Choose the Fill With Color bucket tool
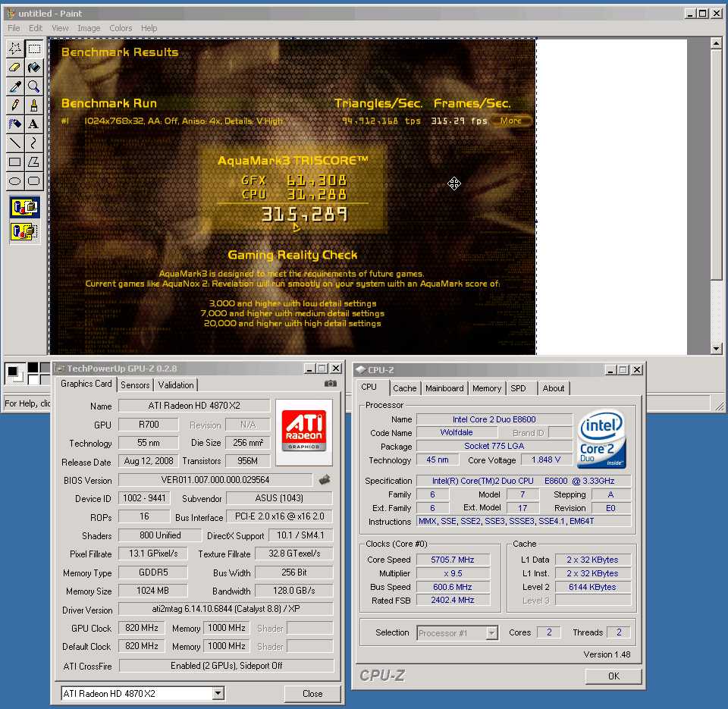 34,67
